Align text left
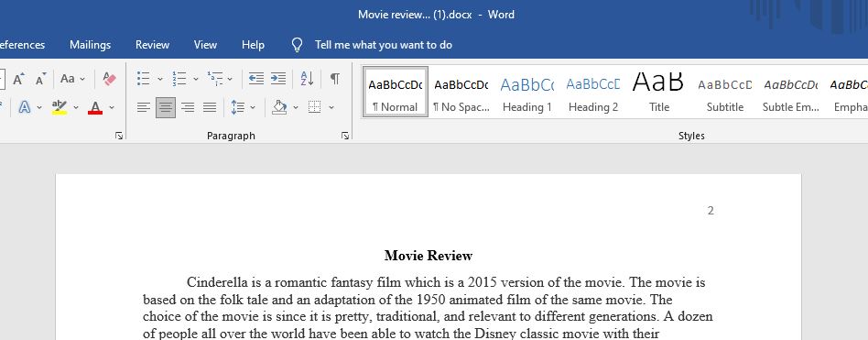This screenshot has height=340, width=868. pos(144,107)
